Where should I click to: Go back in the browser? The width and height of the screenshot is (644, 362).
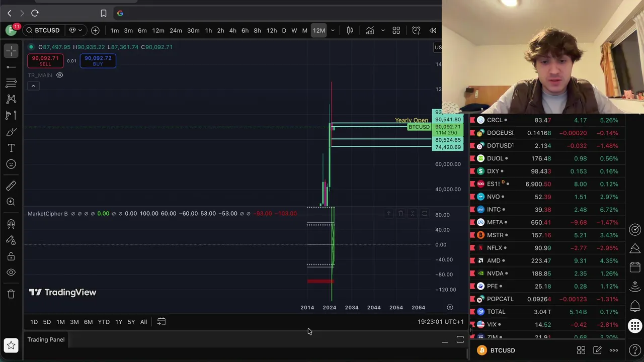(9, 13)
